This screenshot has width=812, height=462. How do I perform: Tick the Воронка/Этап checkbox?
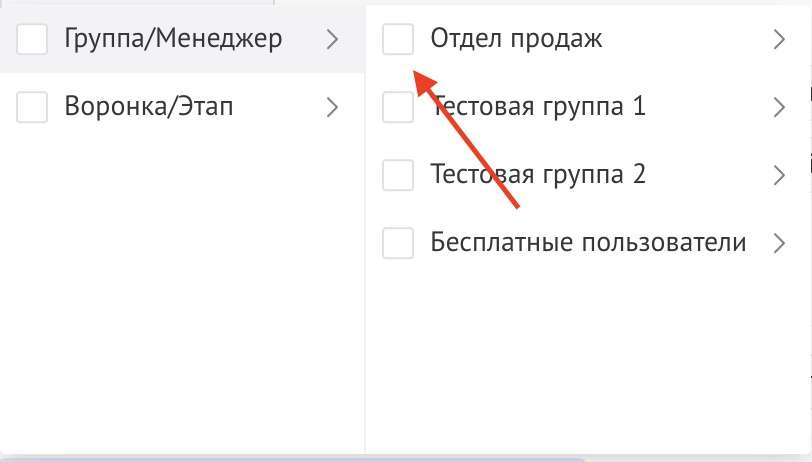32,107
